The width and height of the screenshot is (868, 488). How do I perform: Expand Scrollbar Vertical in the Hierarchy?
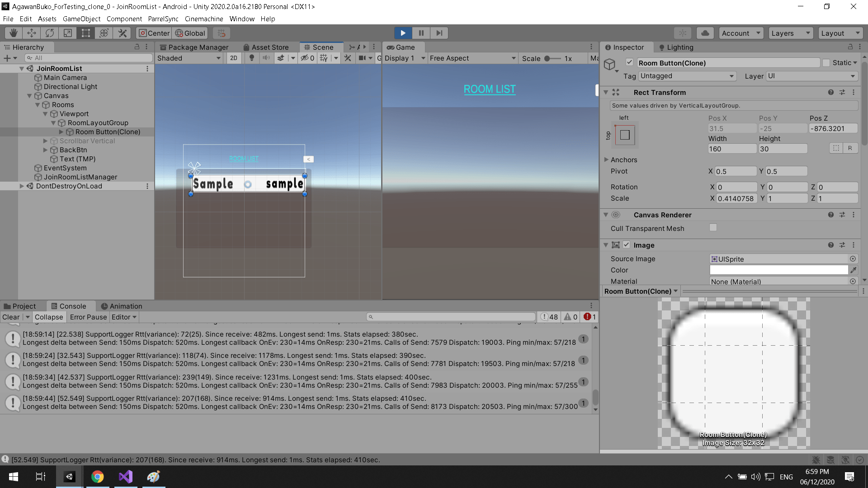point(45,141)
